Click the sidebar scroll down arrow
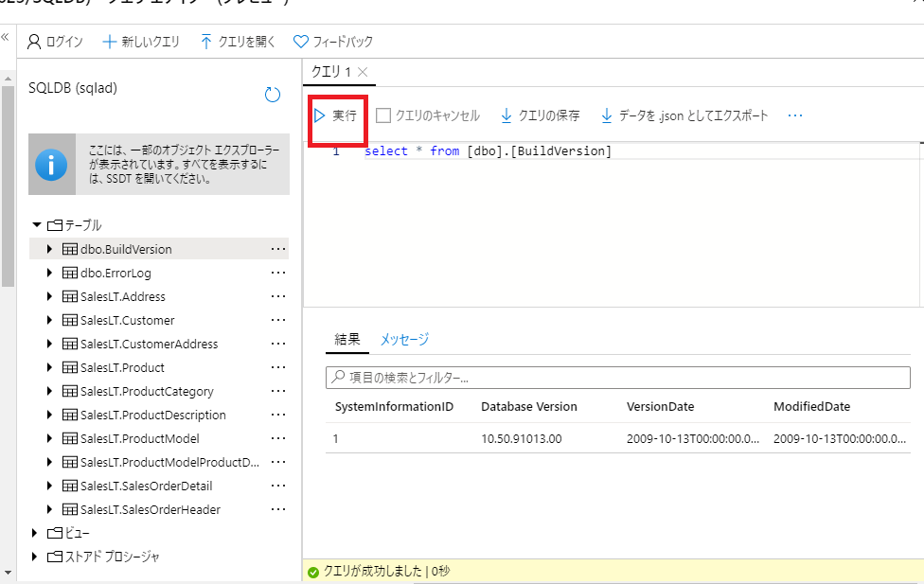The image size is (924, 584). [8, 573]
